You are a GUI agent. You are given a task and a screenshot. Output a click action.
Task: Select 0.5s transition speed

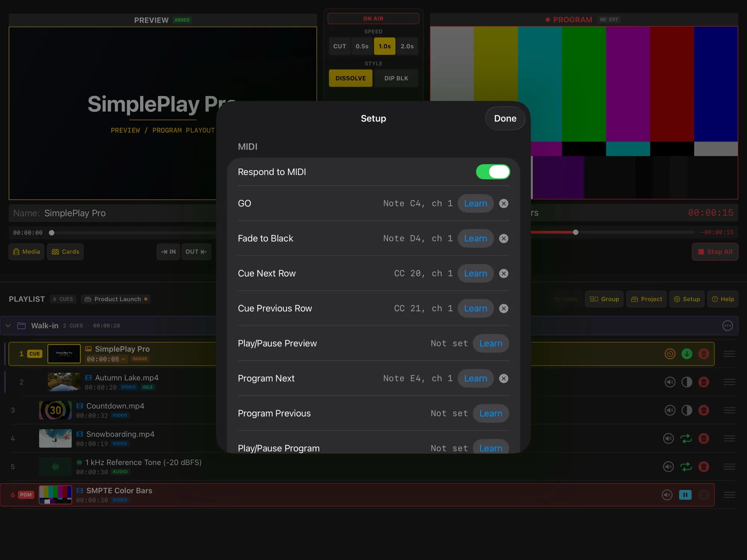362,46
